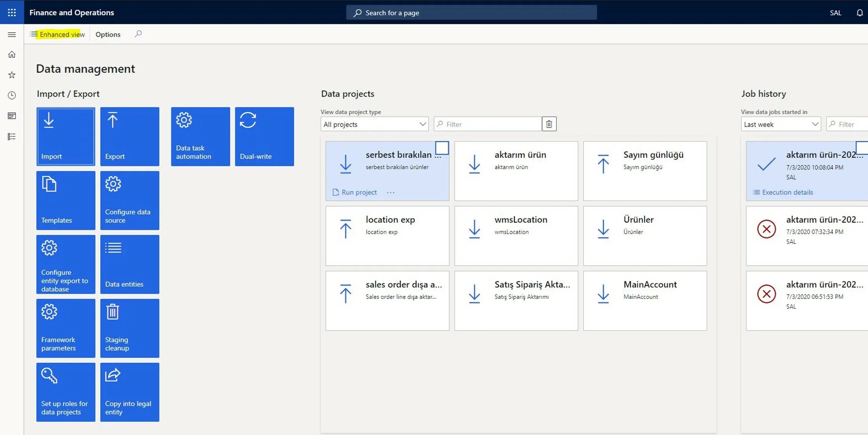The height and width of the screenshot is (435, 868).
Task: Select the MainAccount project card
Action: point(645,301)
